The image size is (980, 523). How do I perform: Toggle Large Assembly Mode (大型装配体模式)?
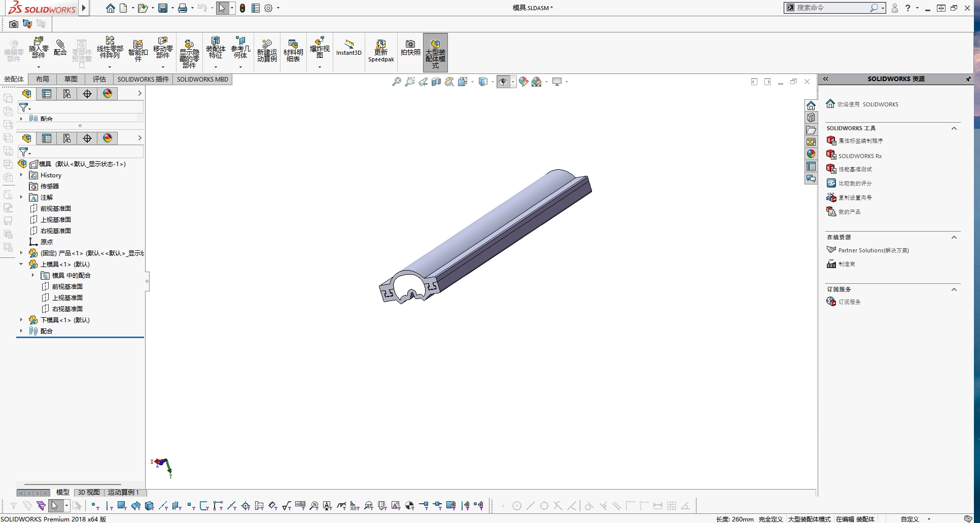[435, 53]
